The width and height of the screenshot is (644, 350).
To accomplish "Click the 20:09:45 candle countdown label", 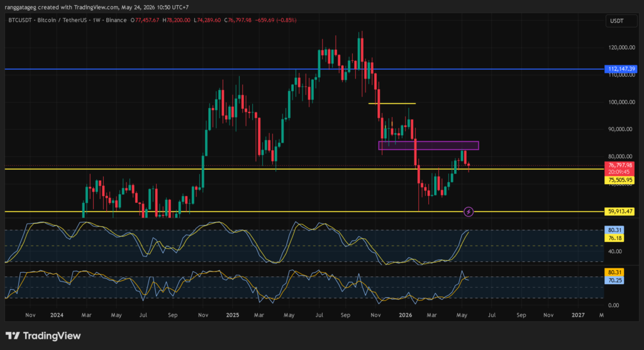I will (x=619, y=172).
